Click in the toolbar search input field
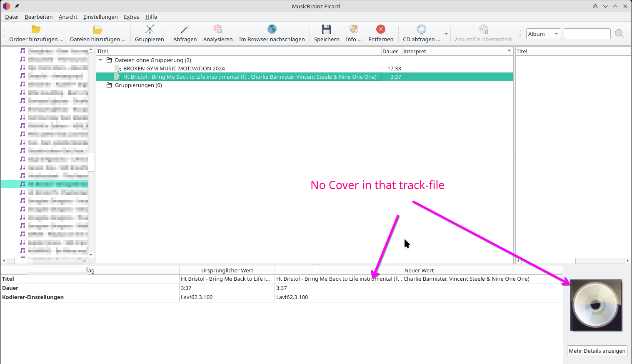The height and width of the screenshot is (364, 632). 587,34
